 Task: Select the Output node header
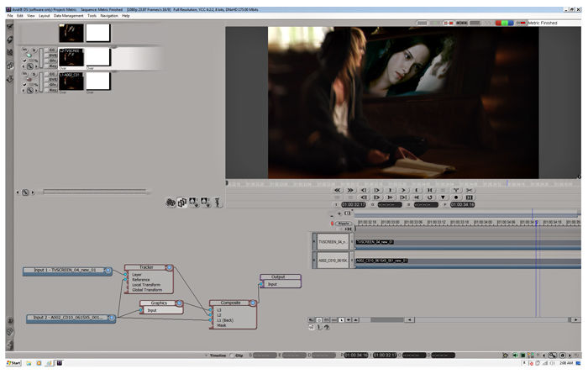(x=281, y=277)
